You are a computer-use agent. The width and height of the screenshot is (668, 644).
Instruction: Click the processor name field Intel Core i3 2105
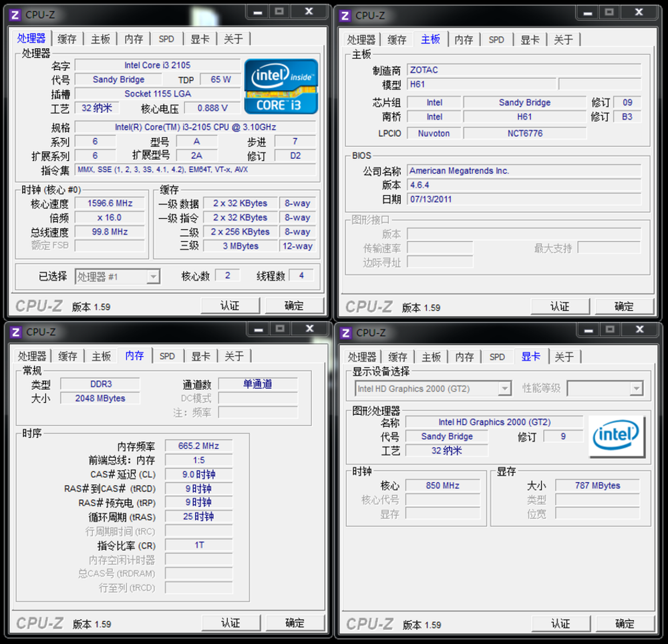[x=157, y=65]
